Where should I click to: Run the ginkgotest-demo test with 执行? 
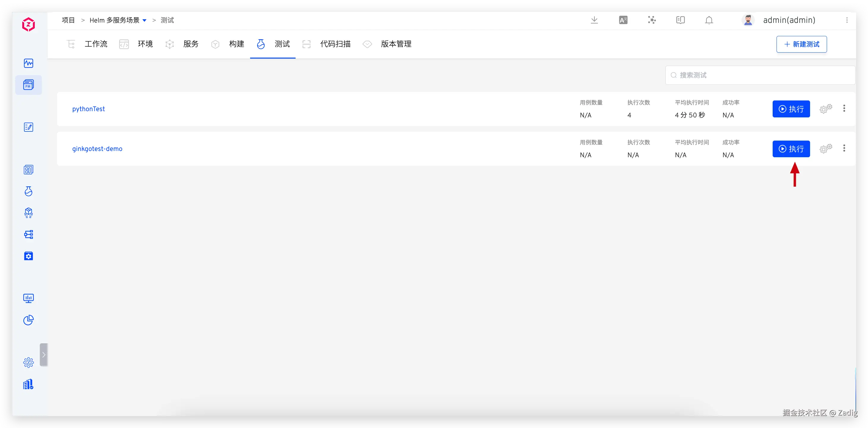(x=791, y=149)
